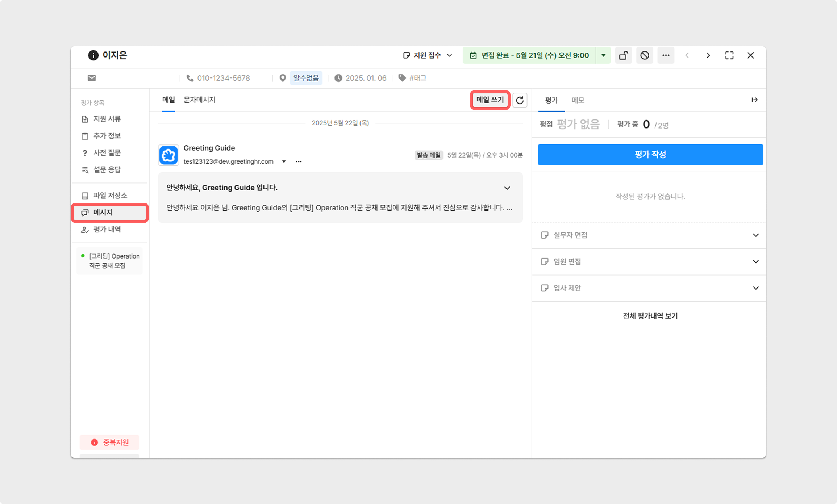
Task: Click the reject applicant ban icon
Action: pos(644,55)
